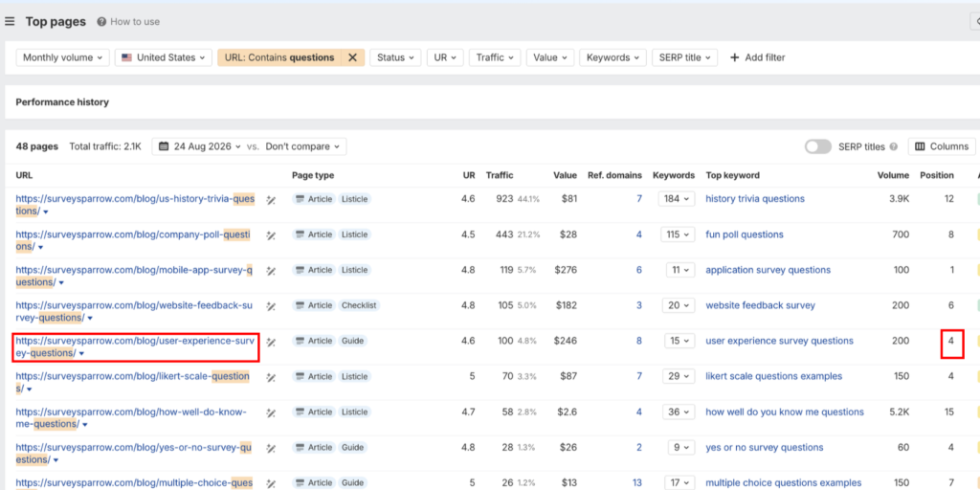Click the wand icon on user-experience-survey row
This screenshot has height=490, width=980.
[x=271, y=342]
